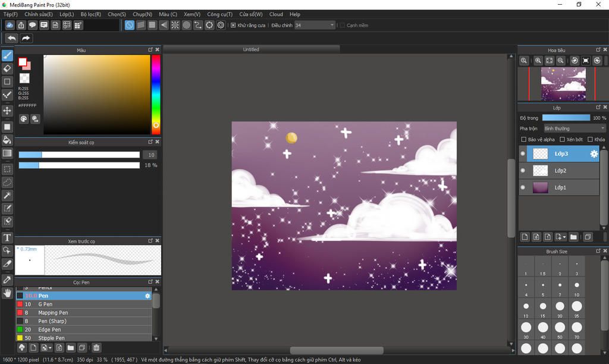
Task: Create a new layer in layer panel
Action: (525, 237)
